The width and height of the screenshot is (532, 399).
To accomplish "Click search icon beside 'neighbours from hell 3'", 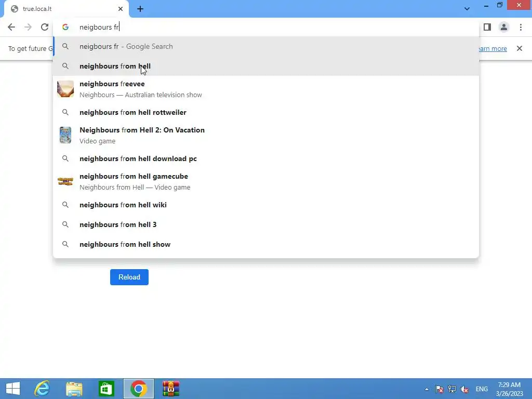I will click(x=65, y=224).
